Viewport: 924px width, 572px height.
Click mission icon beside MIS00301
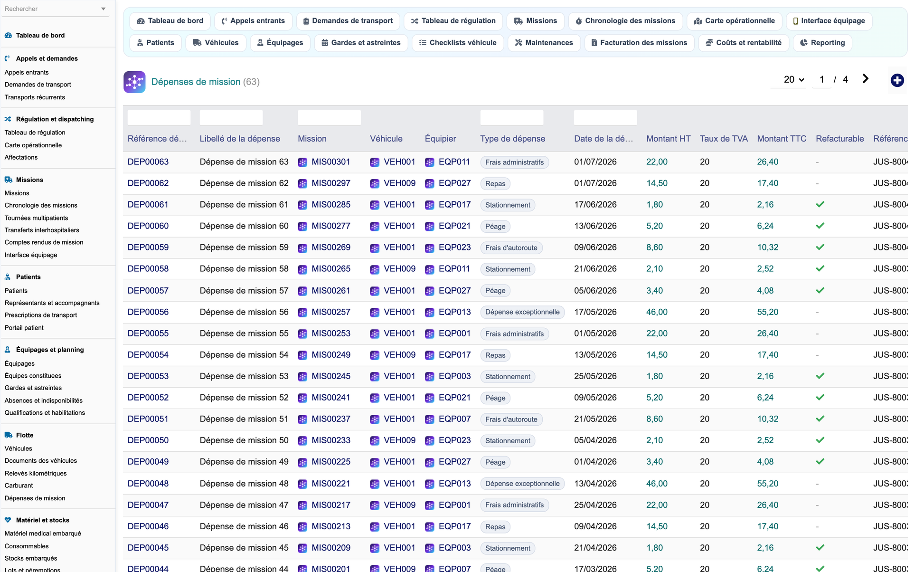click(302, 162)
